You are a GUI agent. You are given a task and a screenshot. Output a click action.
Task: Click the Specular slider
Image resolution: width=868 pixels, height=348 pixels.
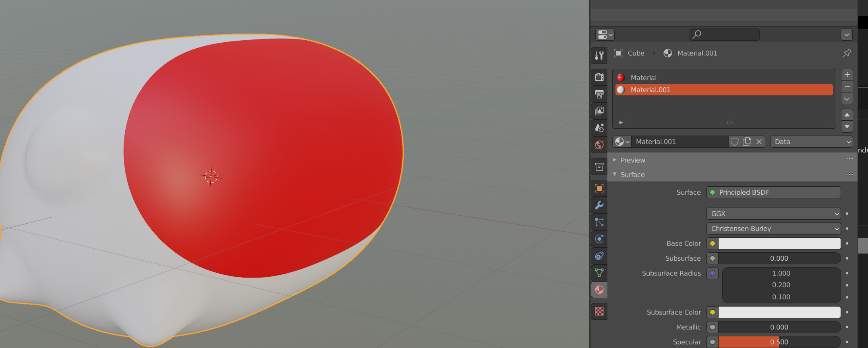pyautogui.click(x=779, y=342)
